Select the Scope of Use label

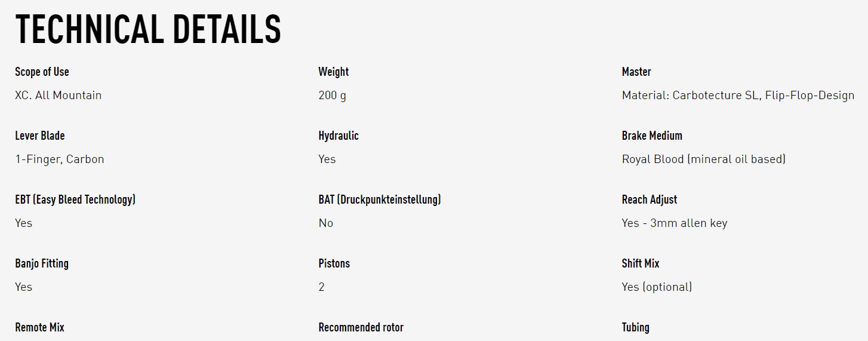pyautogui.click(x=42, y=72)
